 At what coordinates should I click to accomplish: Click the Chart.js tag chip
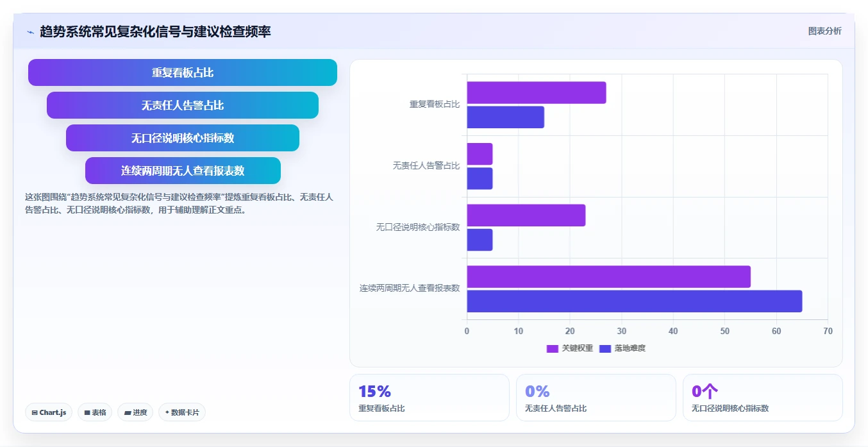point(49,412)
